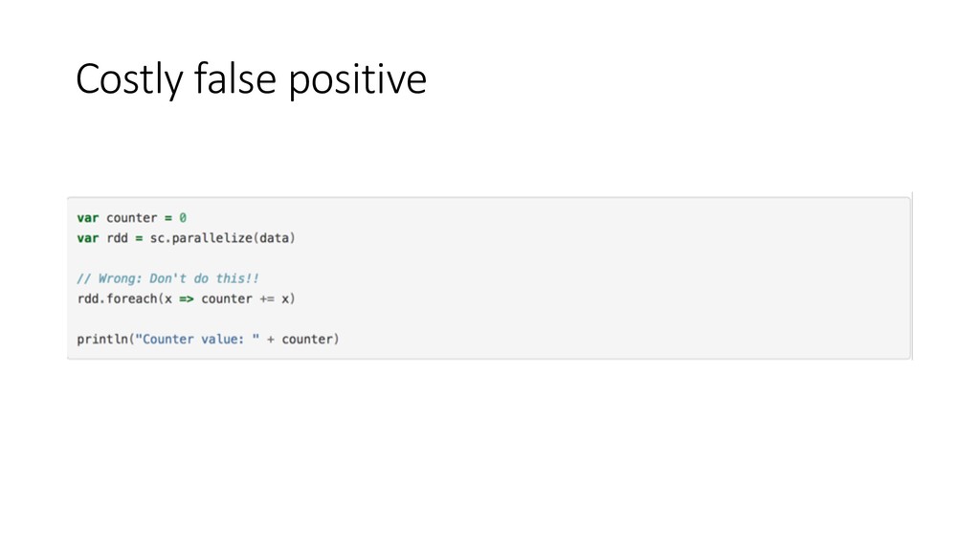Click the string "Counter value: "
The width and height of the screenshot is (980, 551).
click(197, 340)
